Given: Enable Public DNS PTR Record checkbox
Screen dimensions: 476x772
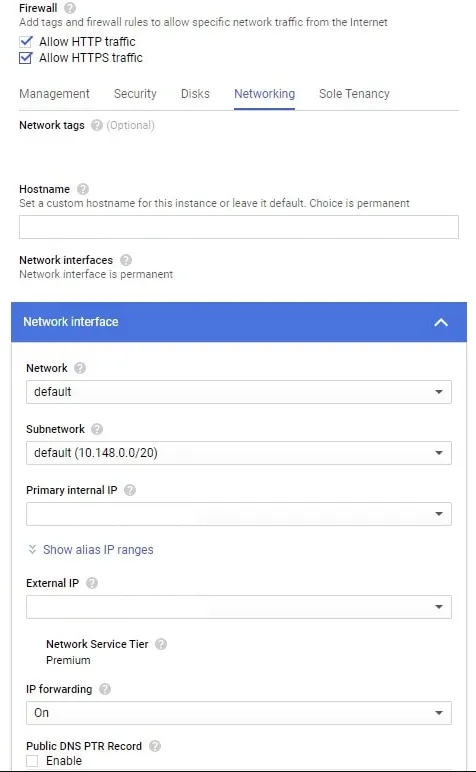Looking at the screenshot, I should (32, 761).
